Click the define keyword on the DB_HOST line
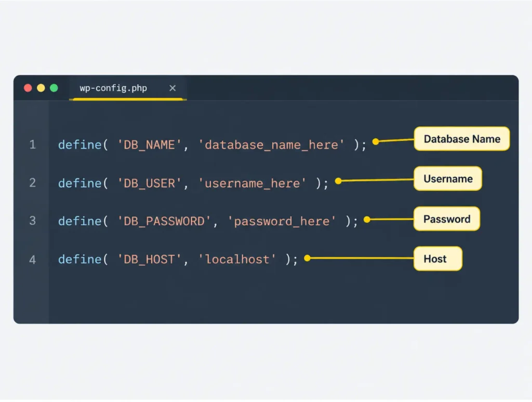Viewport: 532px width, 402px height. tap(80, 260)
